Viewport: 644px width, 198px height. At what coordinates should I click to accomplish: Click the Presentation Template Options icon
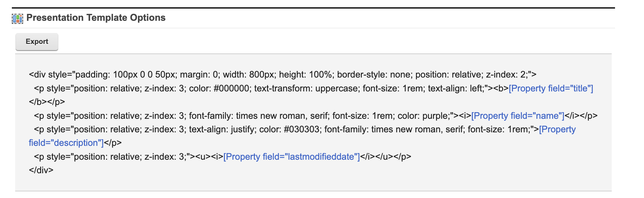(x=17, y=18)
